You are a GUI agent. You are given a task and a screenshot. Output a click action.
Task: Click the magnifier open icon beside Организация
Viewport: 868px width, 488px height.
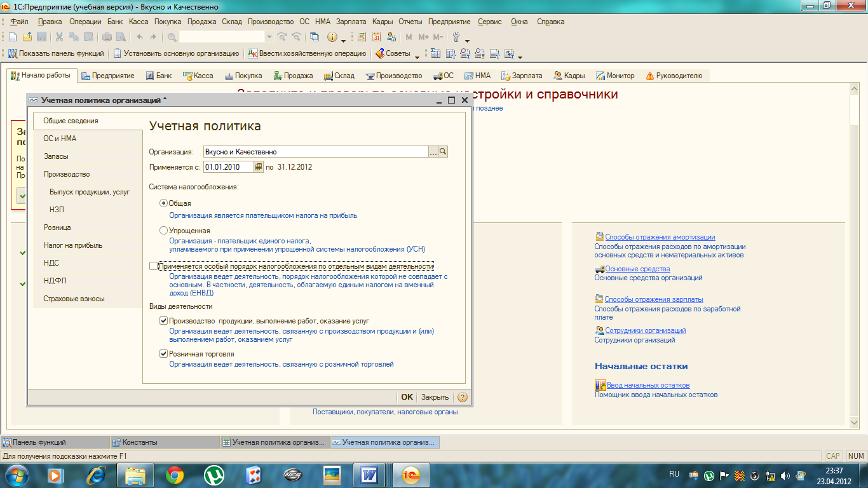[x=444, y=152]
